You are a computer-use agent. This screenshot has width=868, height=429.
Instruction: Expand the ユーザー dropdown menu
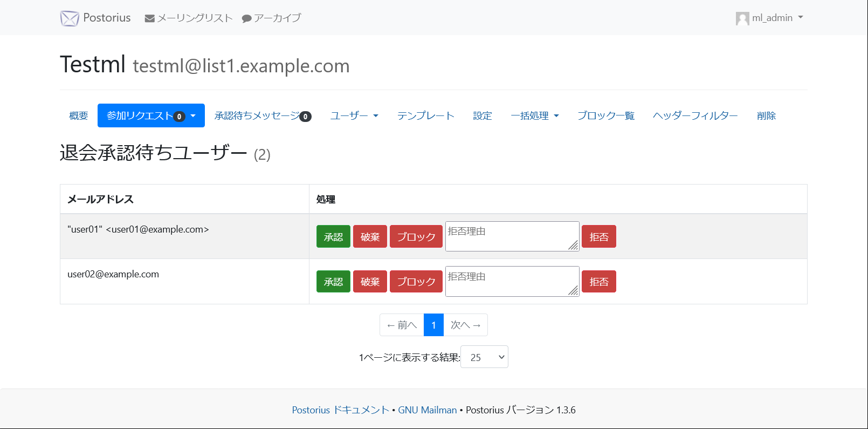pyautogui.click(x=354, y=115)
